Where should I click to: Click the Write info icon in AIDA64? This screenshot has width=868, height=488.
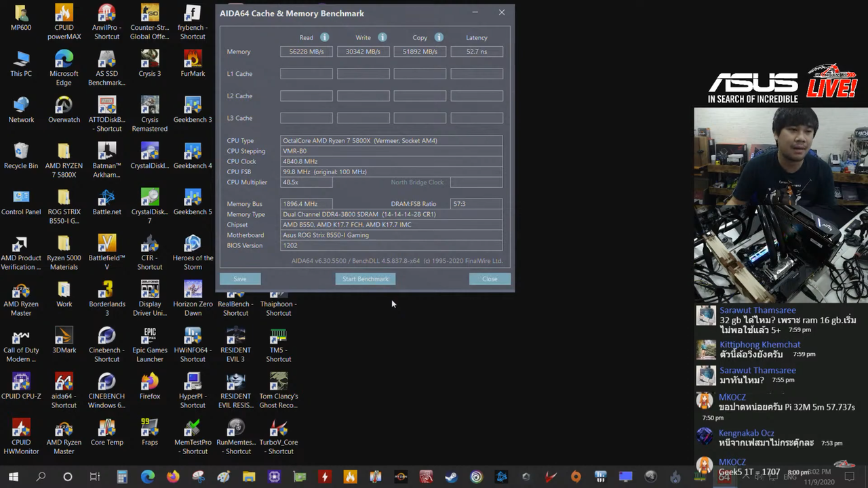[x=382, y=37]
